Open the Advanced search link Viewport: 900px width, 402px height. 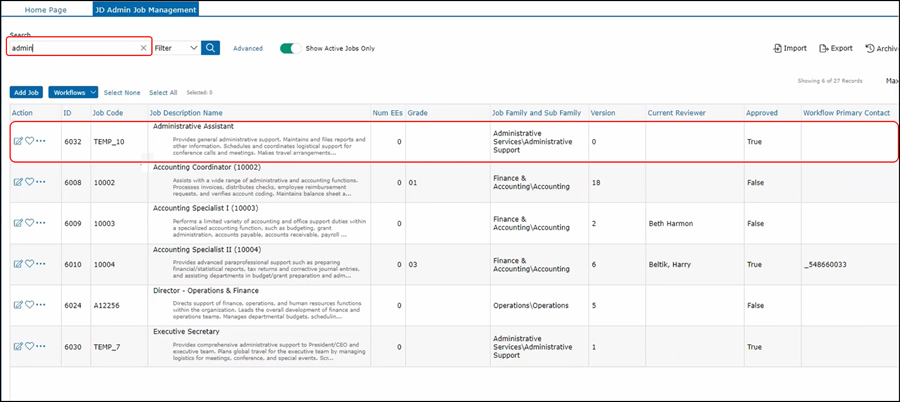click(248, 48)
